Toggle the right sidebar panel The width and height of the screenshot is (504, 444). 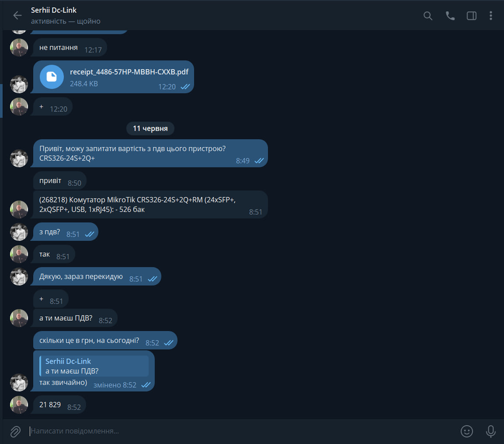coord(471,16)
